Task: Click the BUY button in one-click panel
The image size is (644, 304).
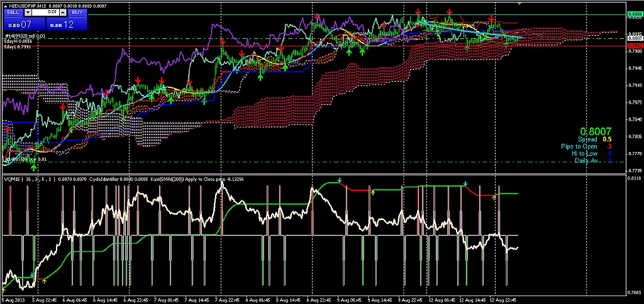Action: pos(76,12)
